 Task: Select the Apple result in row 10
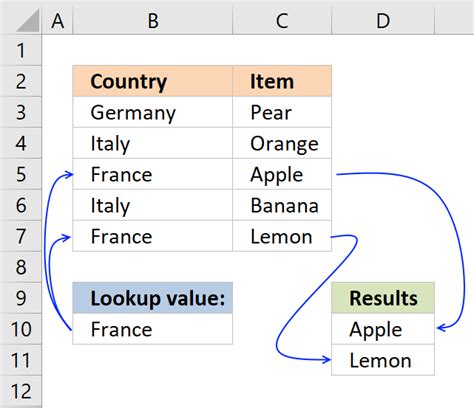click(383, 329)
